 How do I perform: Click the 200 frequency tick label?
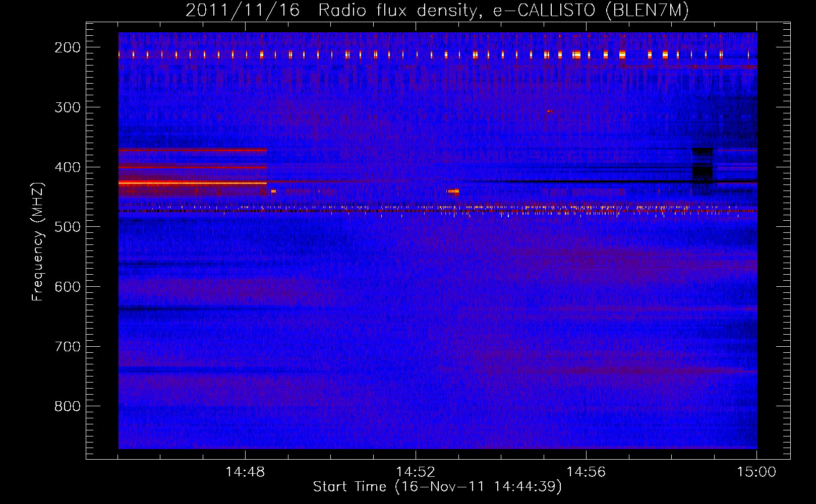[68, 47]
